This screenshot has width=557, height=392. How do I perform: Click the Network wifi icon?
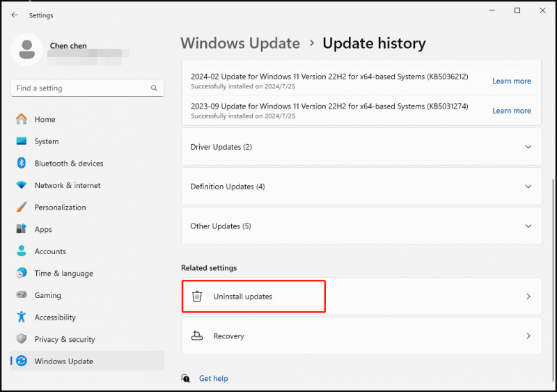[22, 185]
